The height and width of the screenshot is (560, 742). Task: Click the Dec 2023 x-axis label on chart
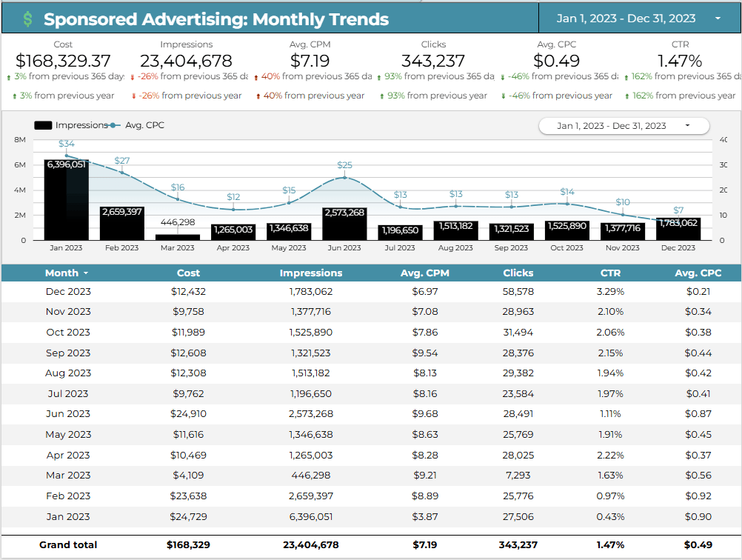pyautogui.click(x=678, y=248)
